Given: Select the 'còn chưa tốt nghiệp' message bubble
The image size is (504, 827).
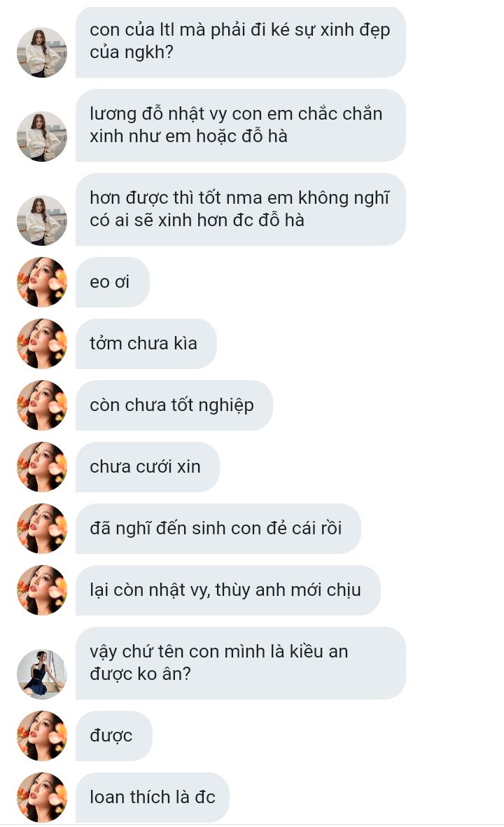Looking at the screenshot, I should 174,405.
